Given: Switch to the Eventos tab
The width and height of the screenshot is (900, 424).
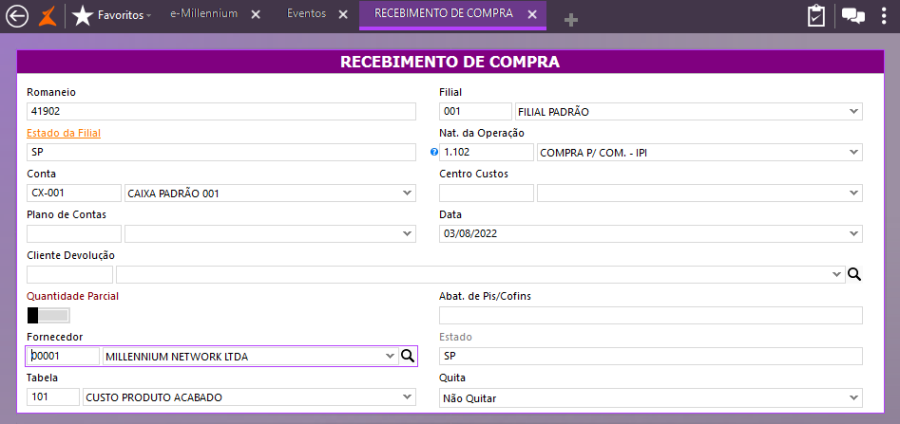Looking at the screenshot, I should coord(306,14).
